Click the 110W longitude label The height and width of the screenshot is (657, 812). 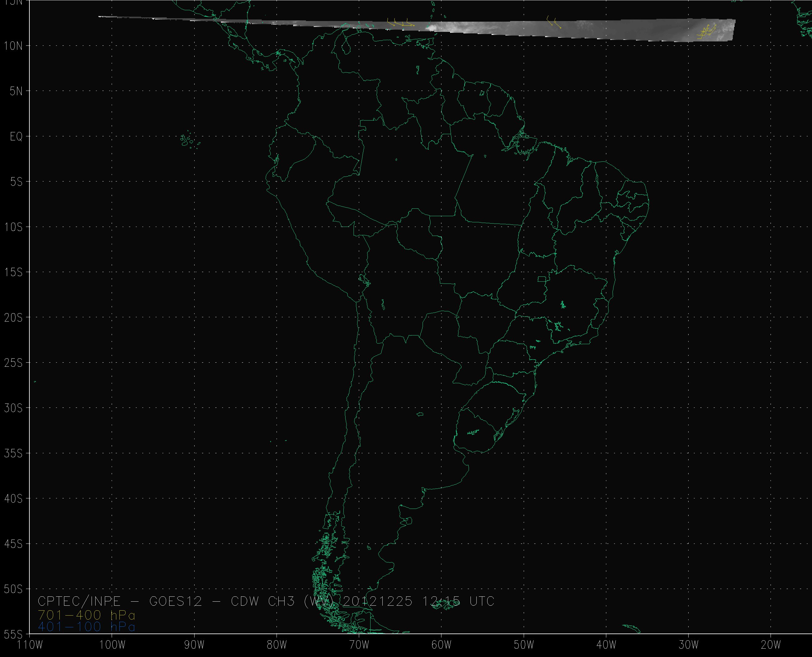click(x=30, y=645)
